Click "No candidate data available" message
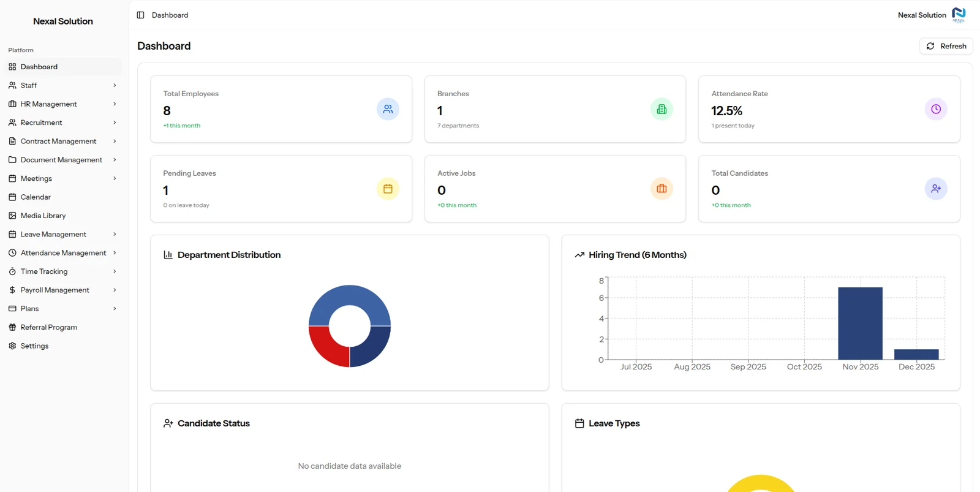 pyautogui.click(x=350, y=466)
